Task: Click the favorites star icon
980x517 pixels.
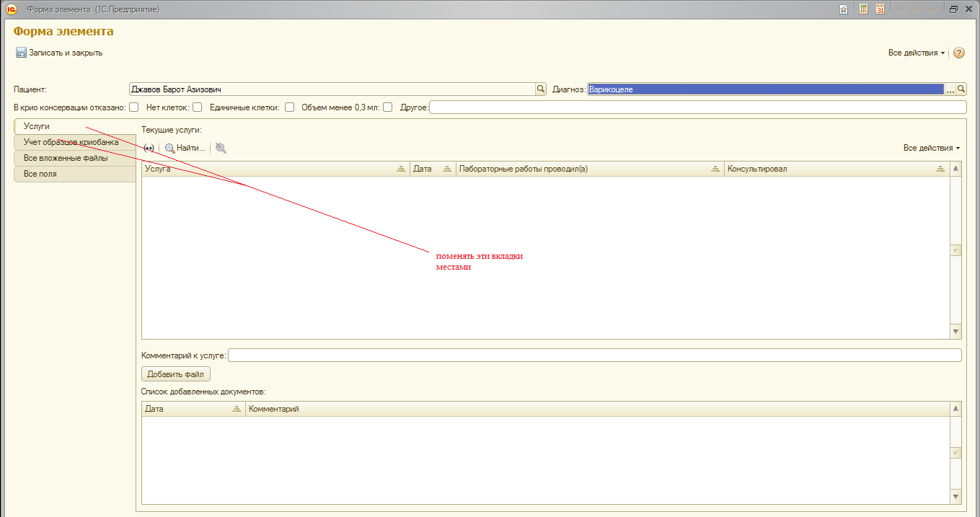Action: click(844, 9)
